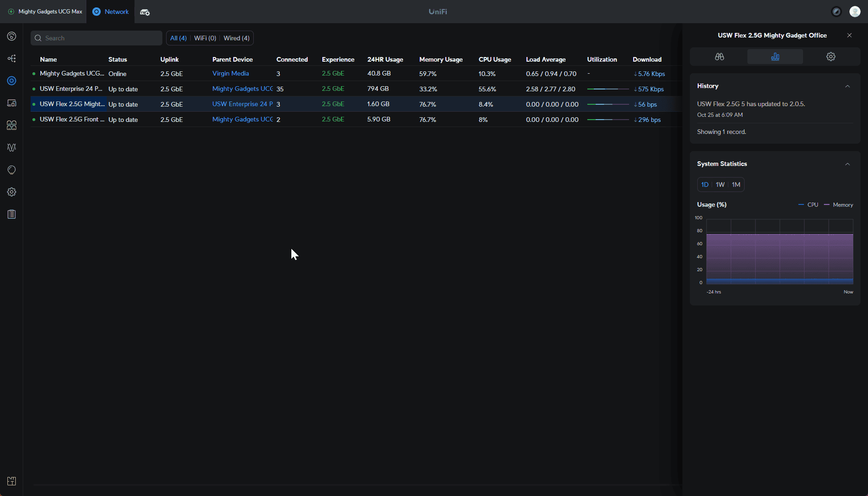Open the dashboard icon in left sidebar
The height and width of the screenshot is (496, 868).
click(12, 36)
